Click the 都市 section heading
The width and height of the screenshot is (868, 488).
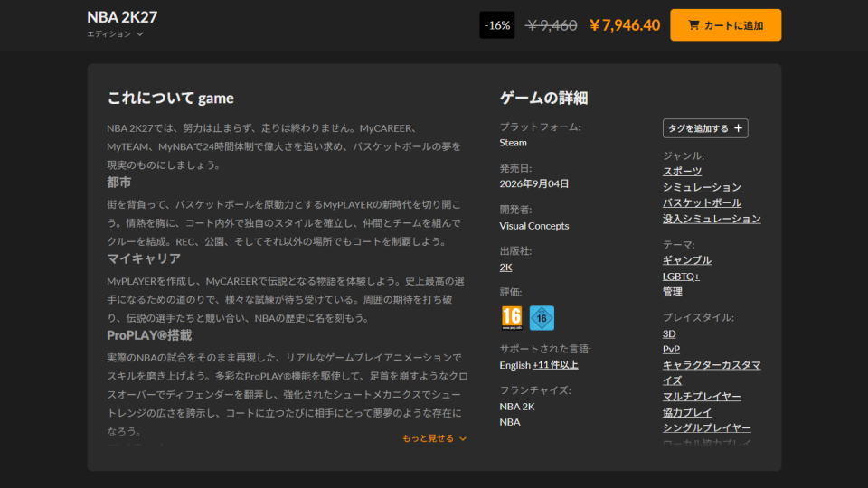119,183
